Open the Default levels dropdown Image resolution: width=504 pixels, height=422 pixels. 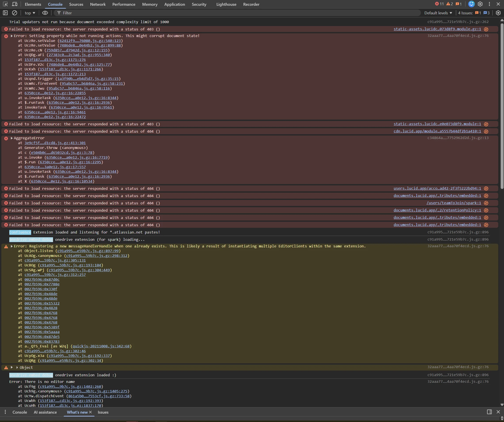[438, 13]
